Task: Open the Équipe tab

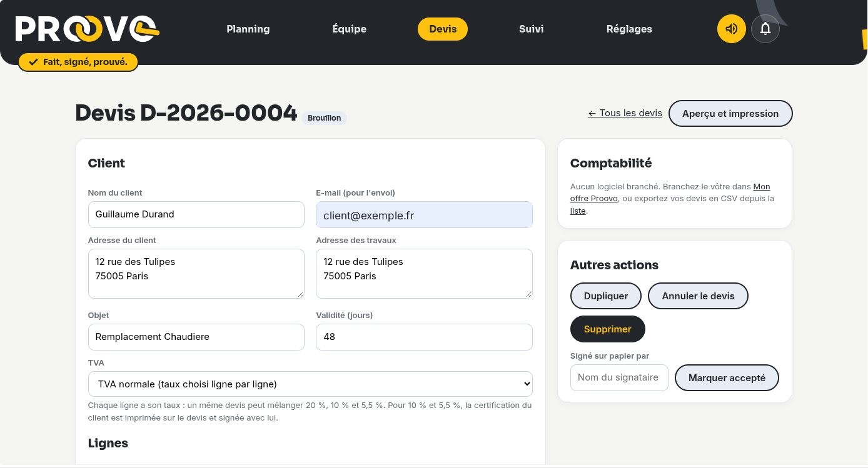Action: 350,29
